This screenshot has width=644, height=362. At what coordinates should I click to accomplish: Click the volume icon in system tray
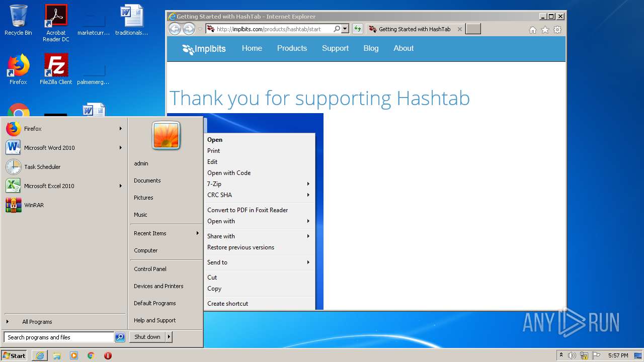(x=572, y=355)
